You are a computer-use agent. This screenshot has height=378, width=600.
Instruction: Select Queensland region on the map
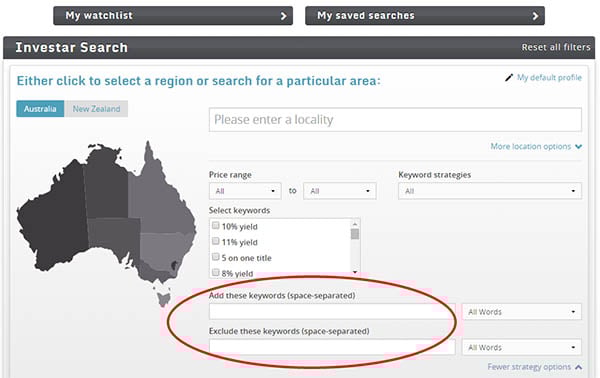pos(161,195)
